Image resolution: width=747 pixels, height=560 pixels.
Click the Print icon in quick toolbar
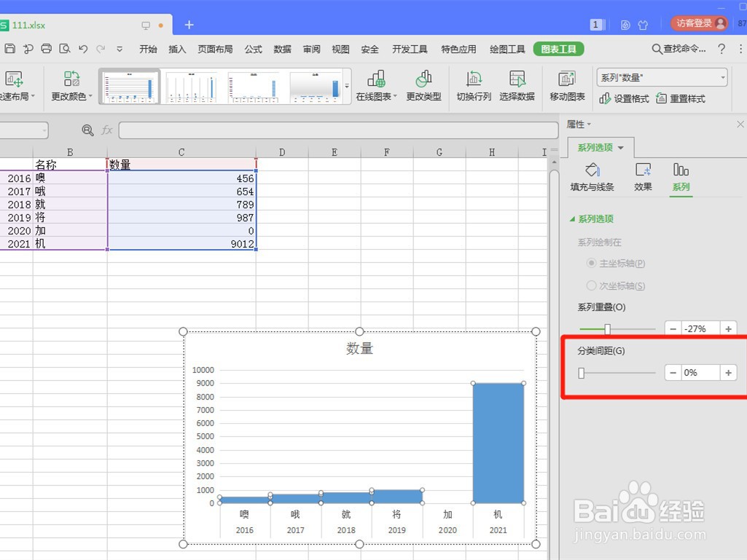pos(46,49)
